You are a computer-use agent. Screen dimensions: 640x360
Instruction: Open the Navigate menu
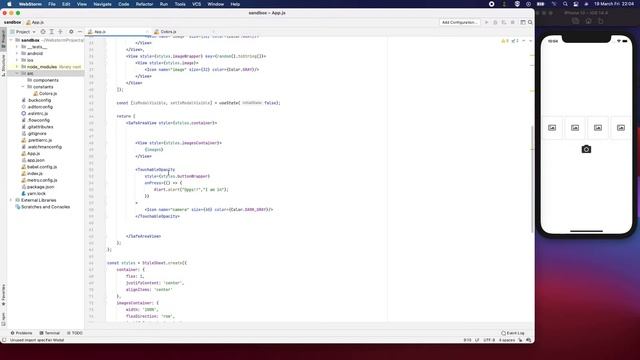[x=102, y=4]
